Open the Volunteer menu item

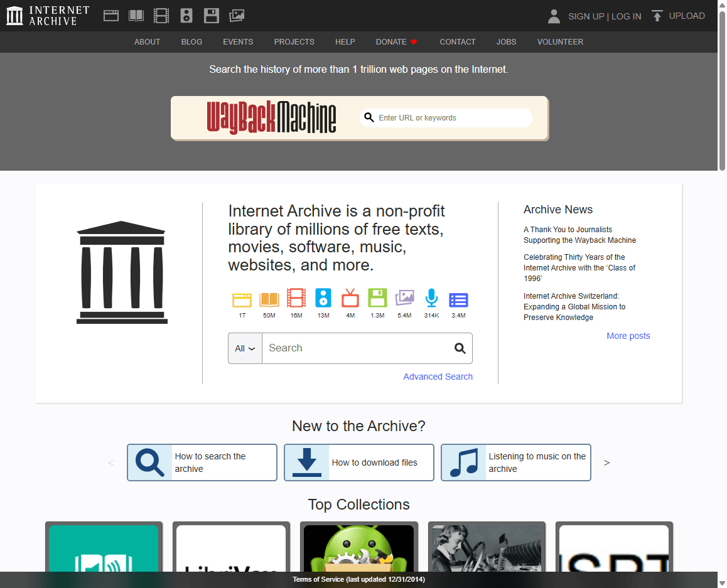(560, 41)
